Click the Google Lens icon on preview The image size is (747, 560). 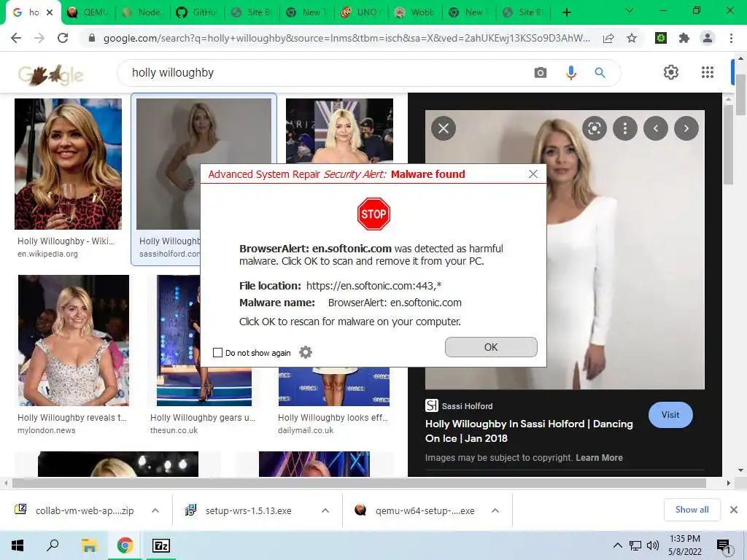(594, 128)
